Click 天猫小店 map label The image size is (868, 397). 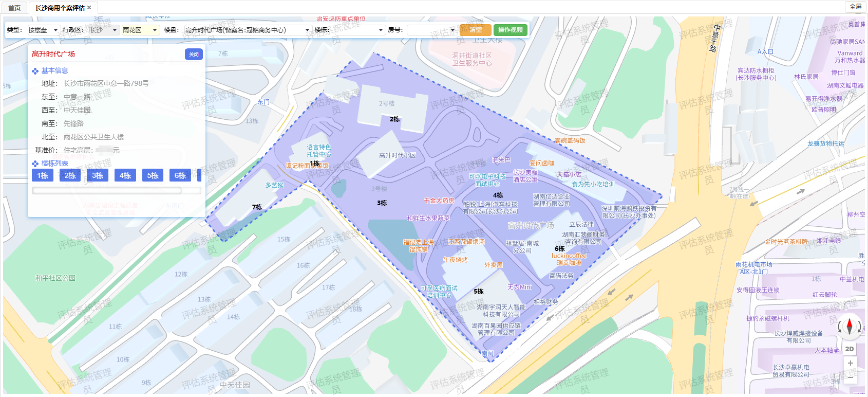(569, 174)
